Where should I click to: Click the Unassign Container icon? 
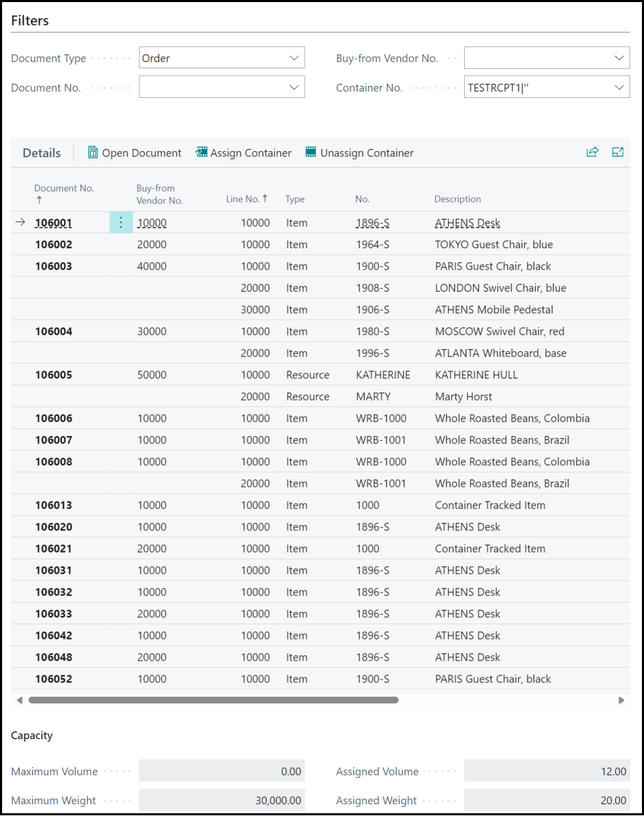coord(311,153)
